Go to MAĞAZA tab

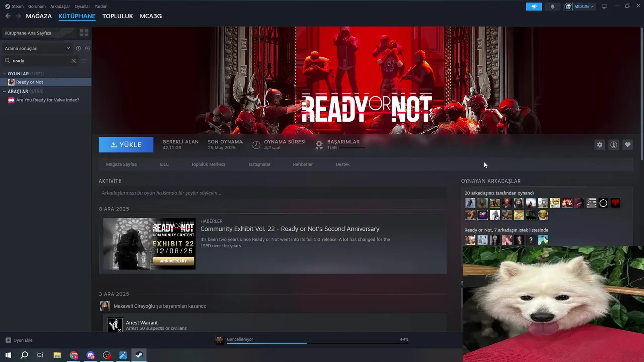(x=39, y=16)
